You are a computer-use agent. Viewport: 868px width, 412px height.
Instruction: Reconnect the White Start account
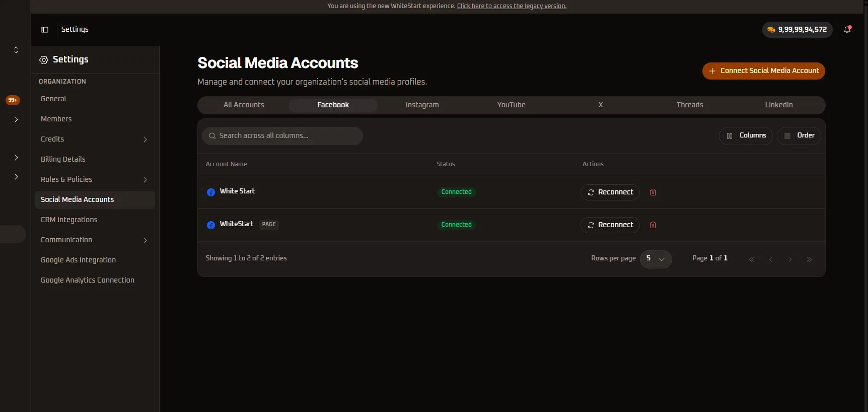click(x=610, y=192)
